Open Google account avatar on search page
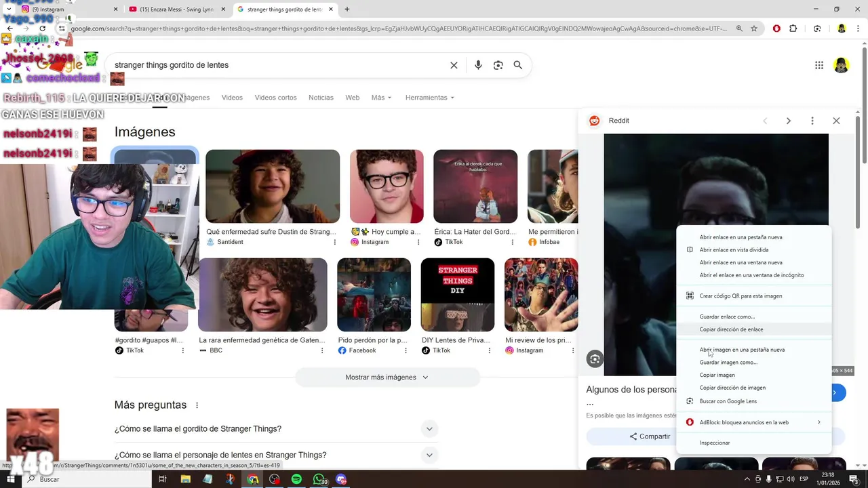This screenshot has width=868, height=488. click(x=842, y=65)
